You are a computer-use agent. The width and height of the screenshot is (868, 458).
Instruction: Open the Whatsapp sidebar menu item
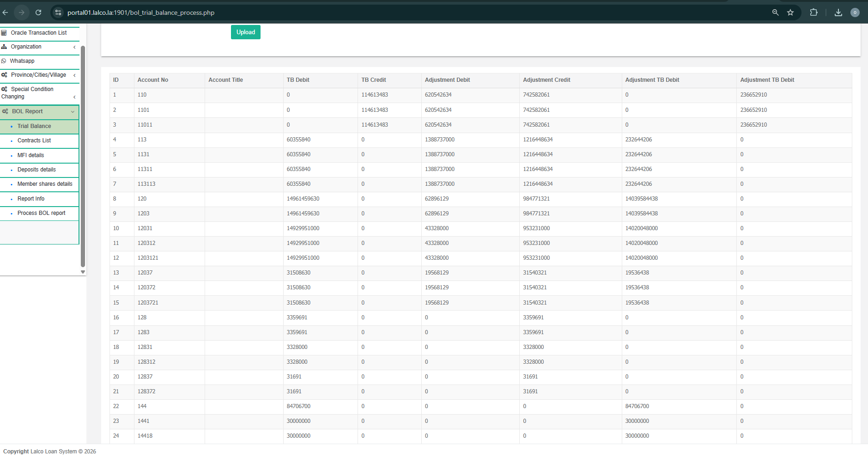point(22,61)
